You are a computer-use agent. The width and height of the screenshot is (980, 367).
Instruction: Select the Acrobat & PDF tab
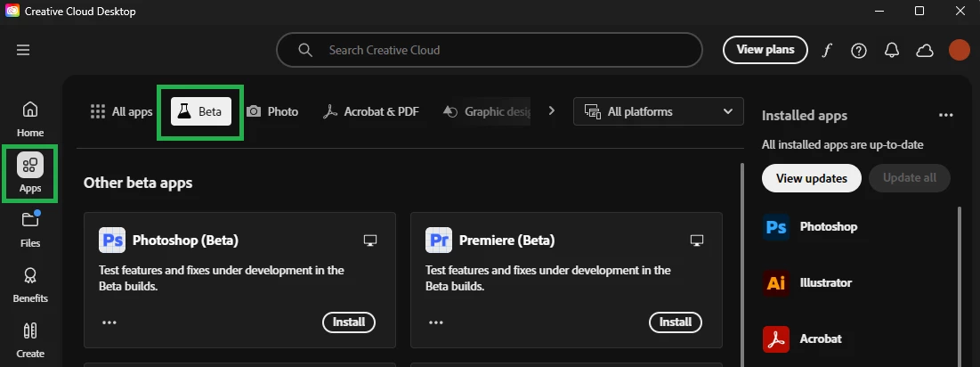[x=370, y=111]
